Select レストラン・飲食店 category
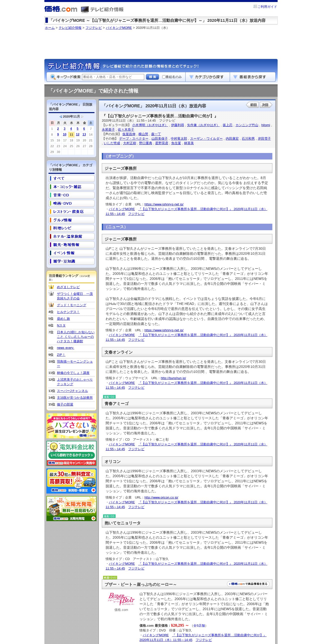The width and height of the screenshot is (322, 644). pyautogui.click(x=71, y=212)
